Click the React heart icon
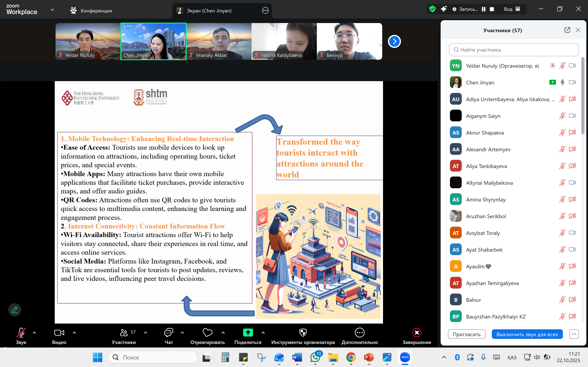This screenshot has height=367, width=588. point(207,333)
